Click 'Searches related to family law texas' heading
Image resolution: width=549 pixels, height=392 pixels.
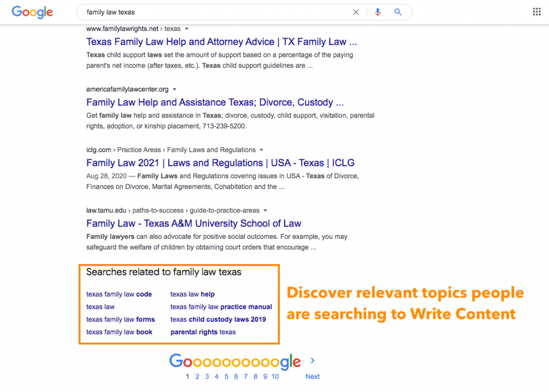coord(164,272)
